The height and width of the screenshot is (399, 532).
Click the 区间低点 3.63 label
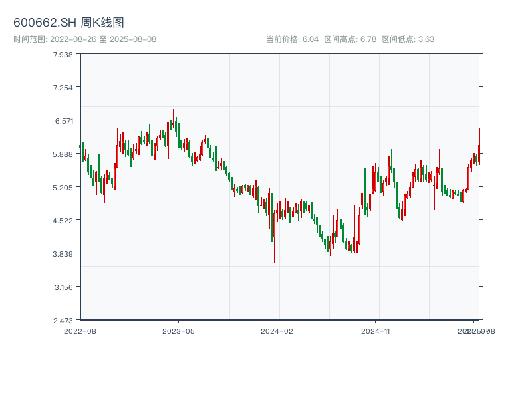point(408,39)
